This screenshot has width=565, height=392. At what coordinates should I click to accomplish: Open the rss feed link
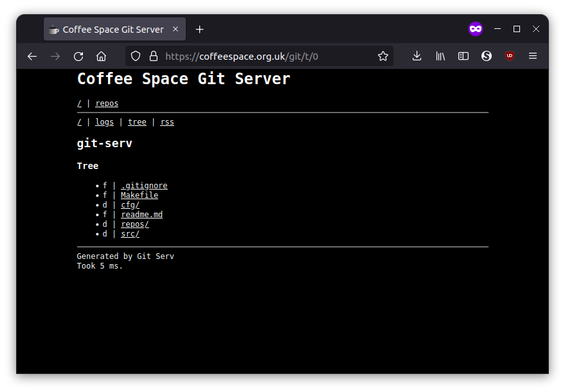coord(167,122)
